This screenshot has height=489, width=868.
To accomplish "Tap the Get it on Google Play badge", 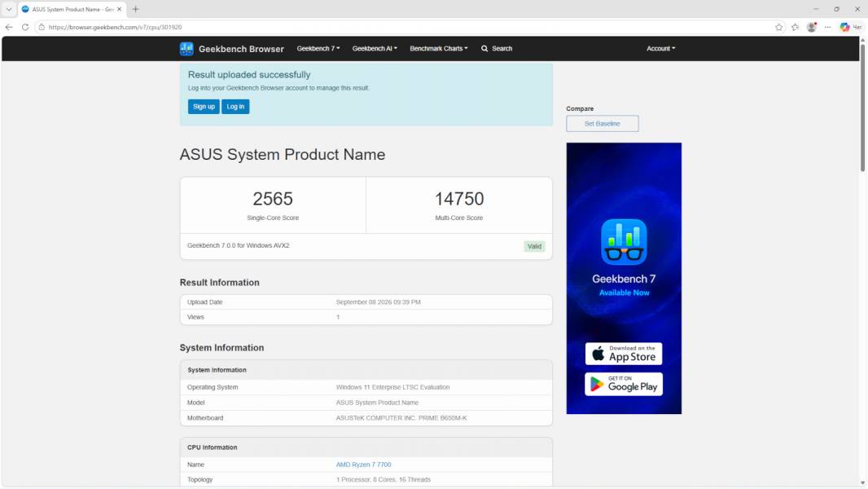I will point(624,385).
